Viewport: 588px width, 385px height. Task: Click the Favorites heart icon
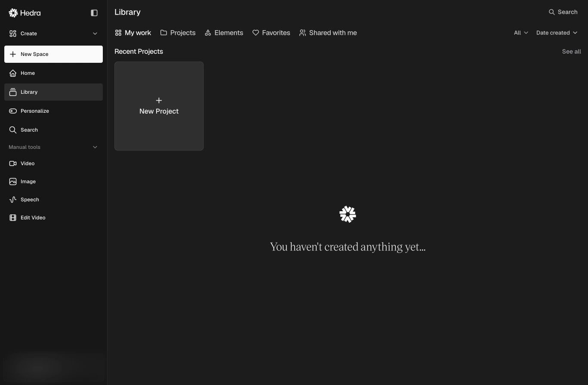pyautogui.click(x=256, y=33)
